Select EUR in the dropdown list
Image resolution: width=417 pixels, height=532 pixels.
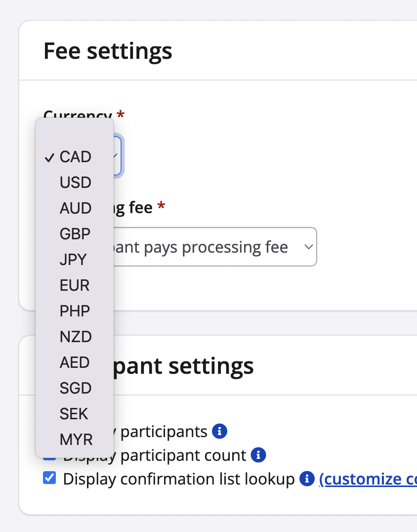click(x=75, y=285)
